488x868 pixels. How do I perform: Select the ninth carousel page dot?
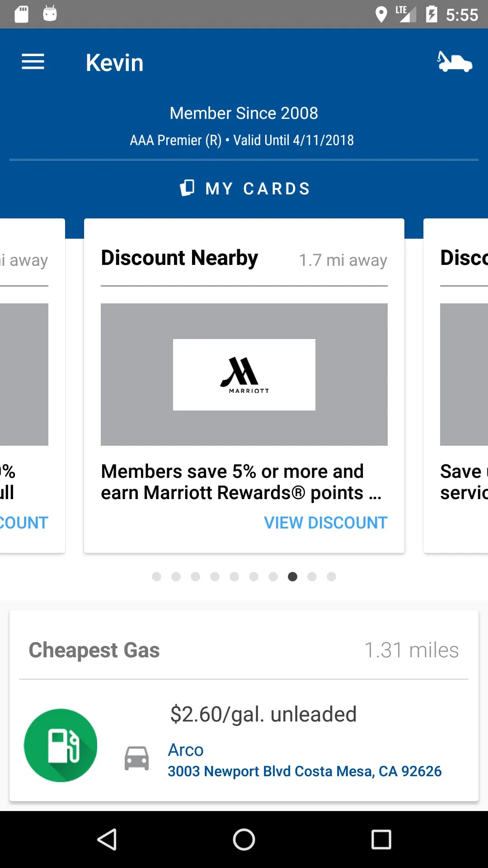(312, 576)
